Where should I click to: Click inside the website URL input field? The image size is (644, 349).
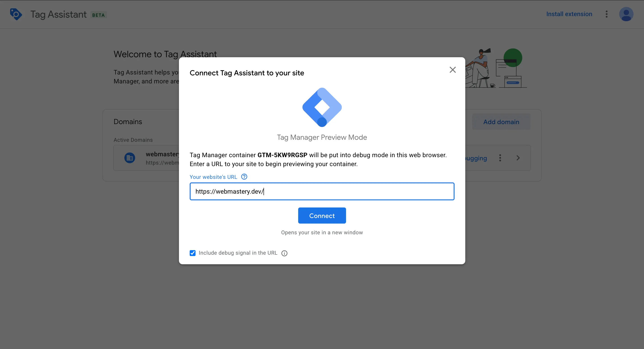[322, 191]
